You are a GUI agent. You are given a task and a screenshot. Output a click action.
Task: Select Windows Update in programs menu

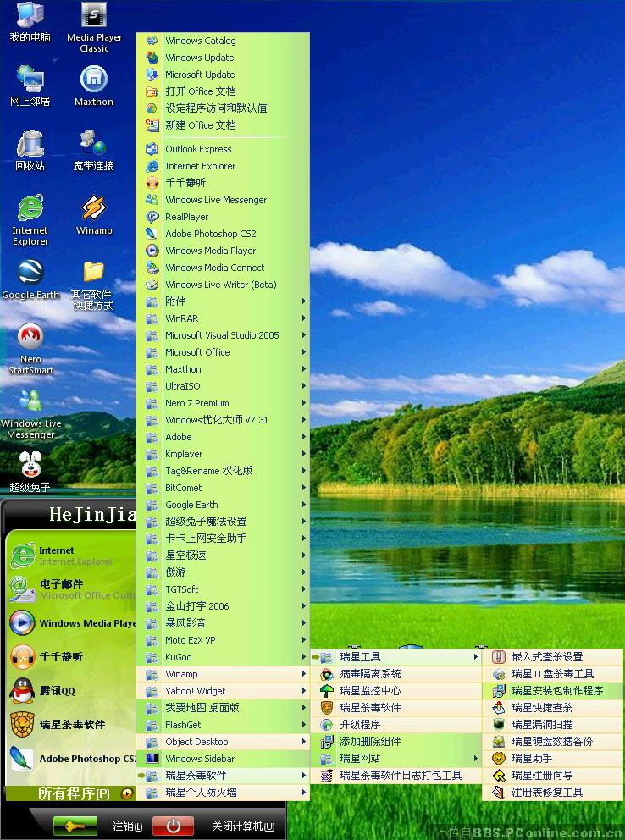click(x=223, y=58)
